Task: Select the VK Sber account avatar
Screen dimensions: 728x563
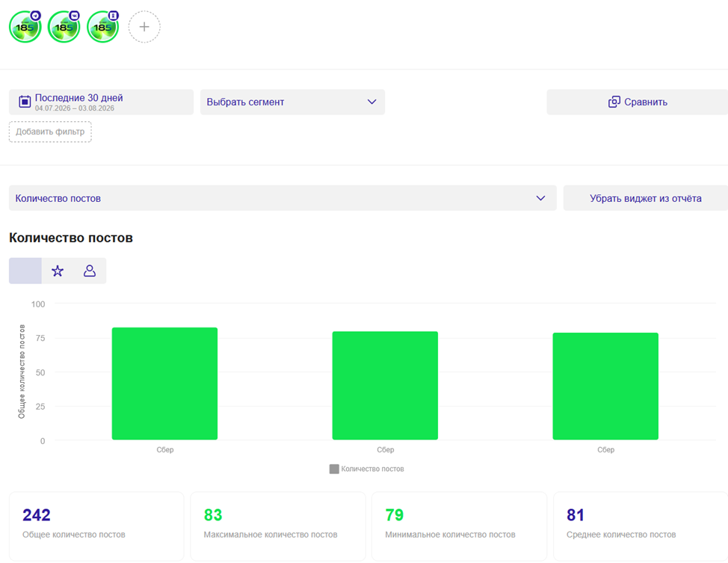Action: coord(64,27)
